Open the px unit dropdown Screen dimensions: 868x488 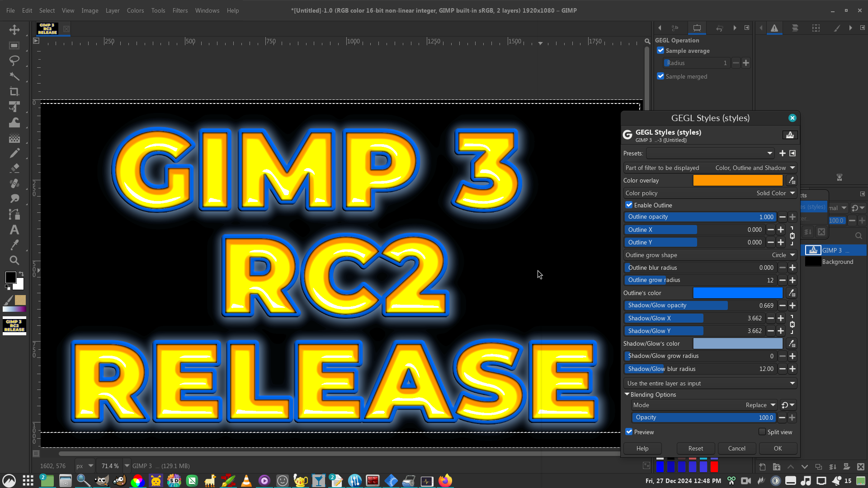(85, 466)
